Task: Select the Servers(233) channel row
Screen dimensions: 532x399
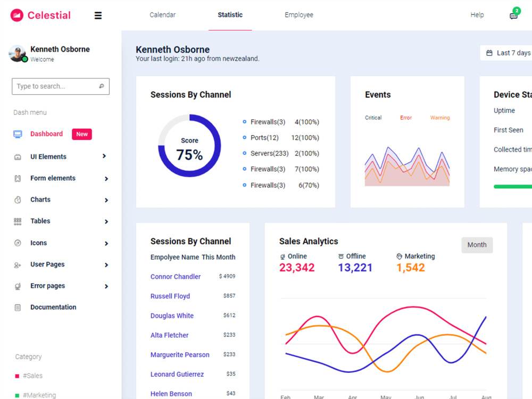Action: click(x=281, y=153)
